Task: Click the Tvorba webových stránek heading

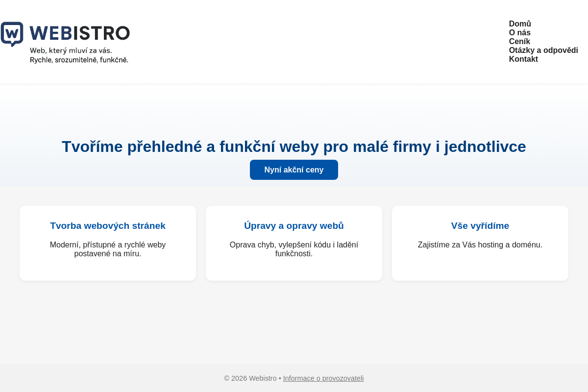Action: 107,225
